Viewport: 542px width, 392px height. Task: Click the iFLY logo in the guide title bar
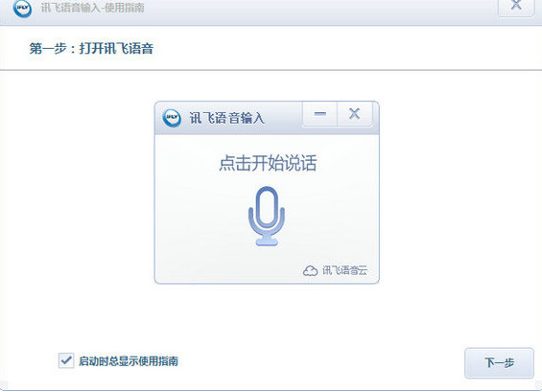point(22,8)
